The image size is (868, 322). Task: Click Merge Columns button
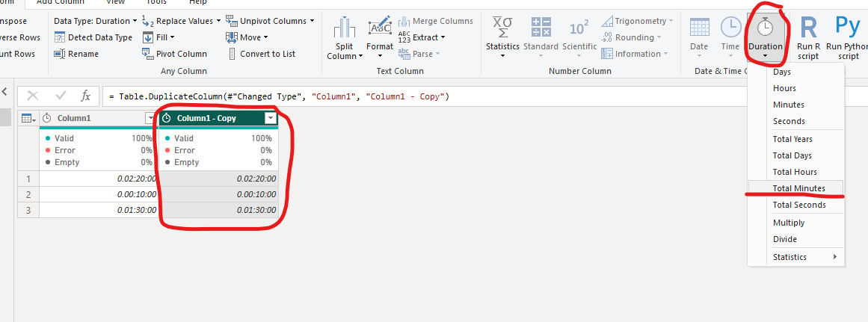pos(436,21)
